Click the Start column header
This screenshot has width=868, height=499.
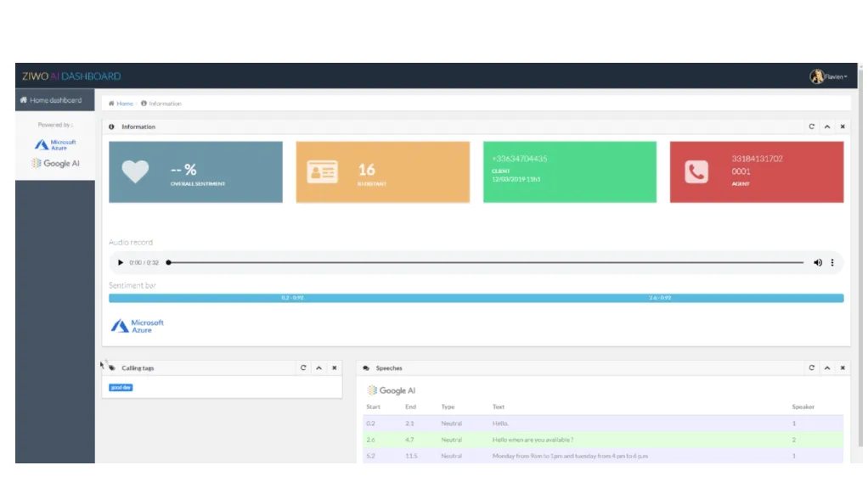[x=373, y=406]
